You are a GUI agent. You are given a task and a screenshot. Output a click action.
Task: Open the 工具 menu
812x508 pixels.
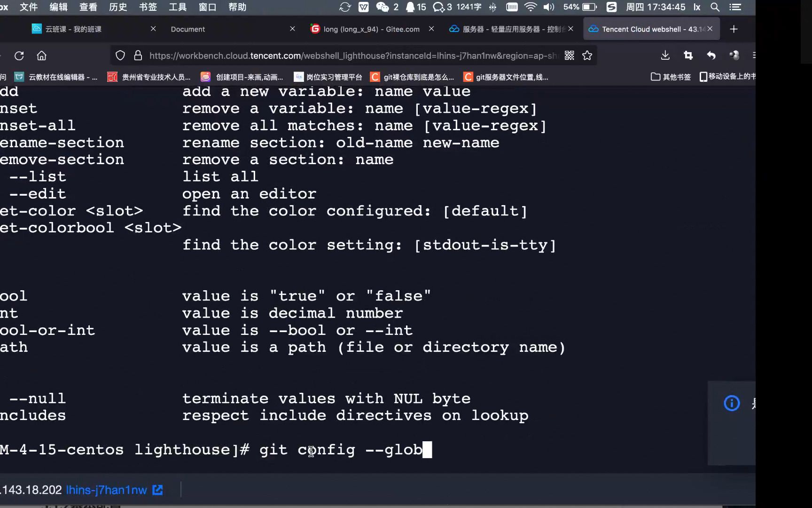click(178, 7)
